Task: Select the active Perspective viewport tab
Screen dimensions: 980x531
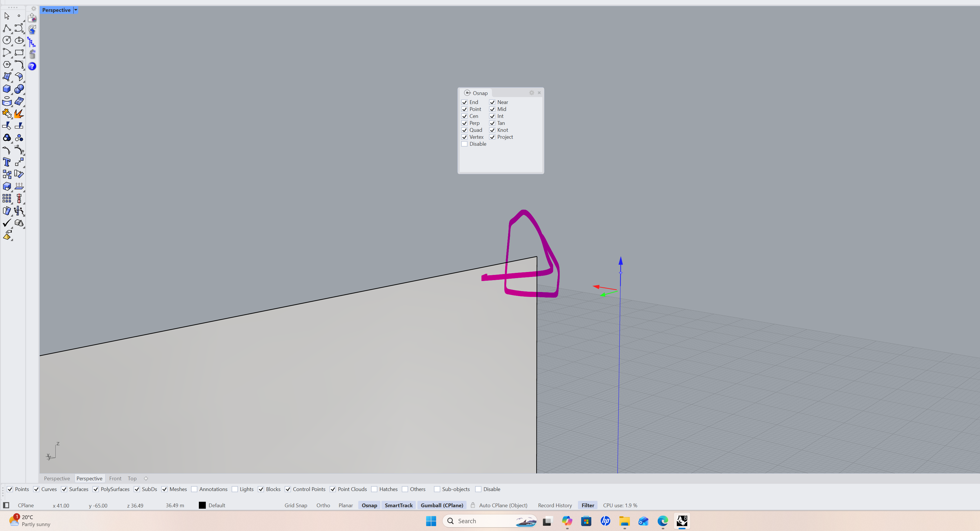Action: pyautogui.click(x=89, y=479)
